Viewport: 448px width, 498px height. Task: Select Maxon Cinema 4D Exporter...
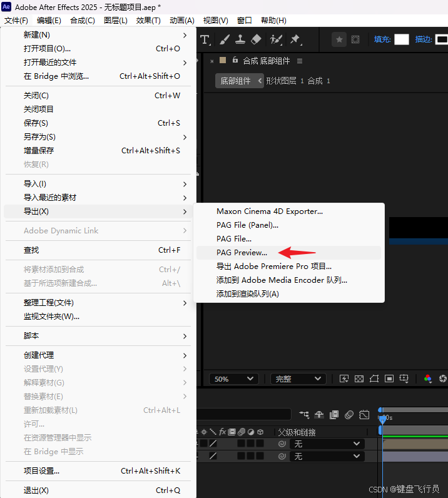pyautogui.click(x=288, y=211)
